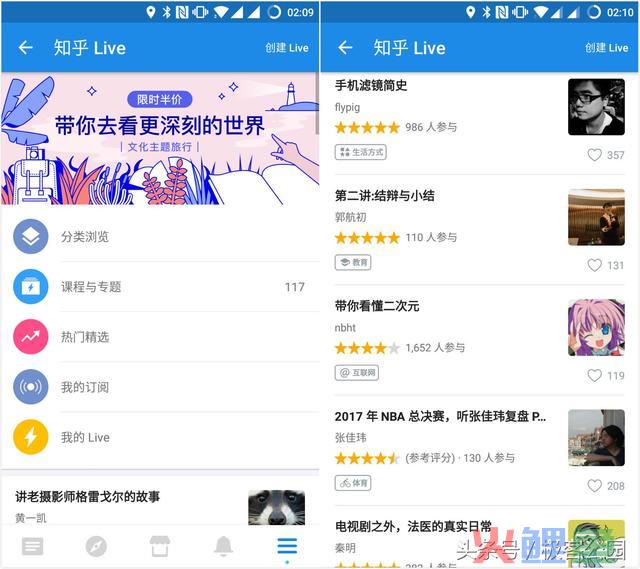
Task: Like 手机滤镜简史 with heart icon
Action: coord(594,155)
